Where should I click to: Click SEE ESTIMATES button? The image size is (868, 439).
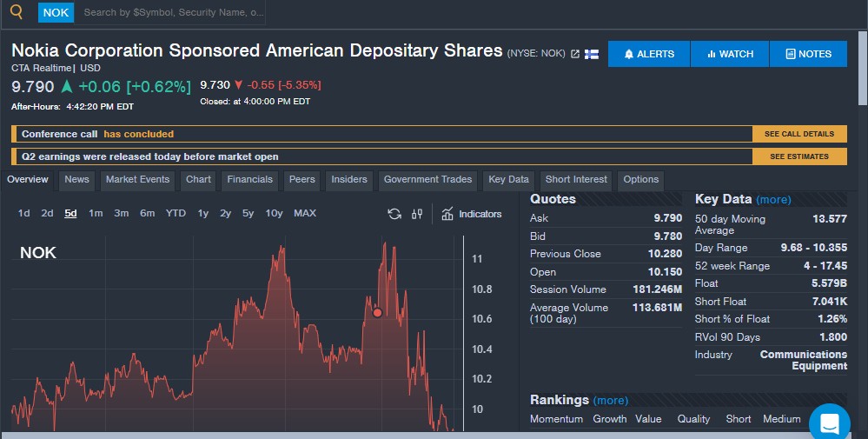point(799,156)
